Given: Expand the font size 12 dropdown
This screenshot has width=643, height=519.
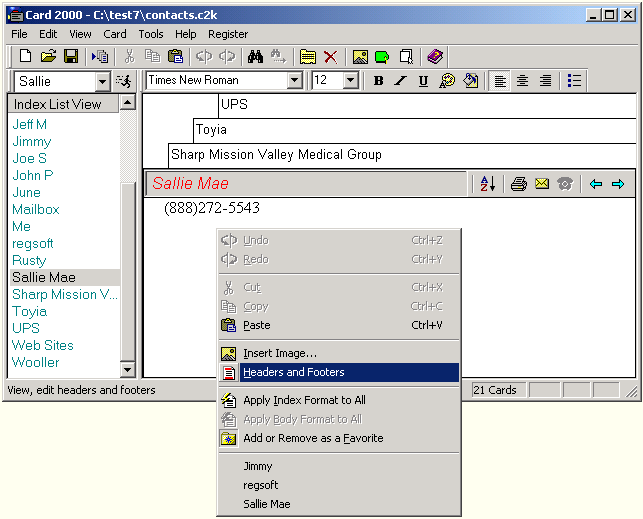Looking at the screenshot, I should [x=351, y=80].
